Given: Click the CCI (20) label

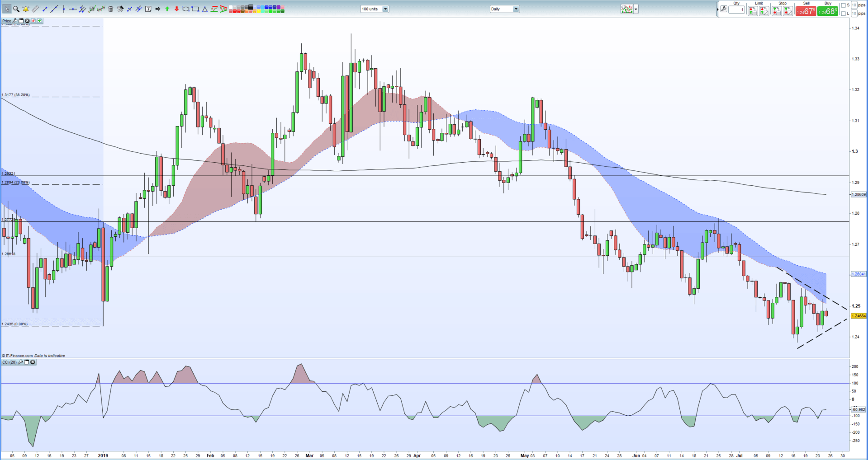Looking at the screenshot, I should point(9,362).
